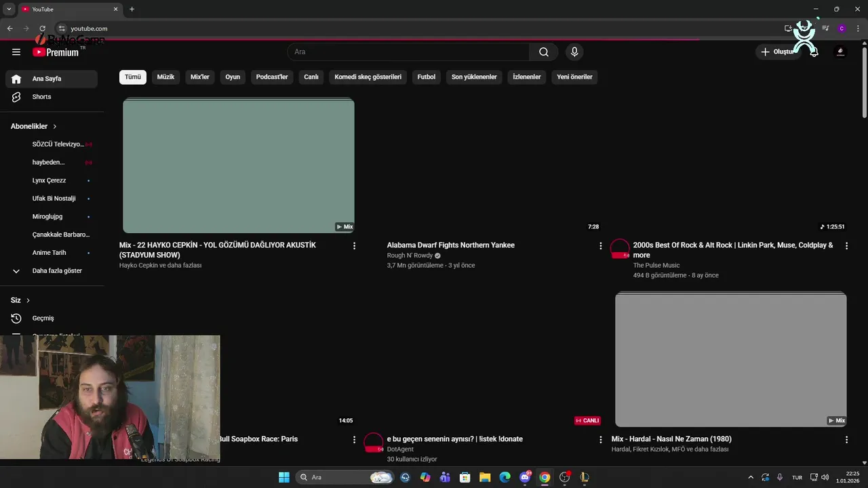Open Shorts from the sidebar
Screen dimensions: 868x488
tap(52, 97)
